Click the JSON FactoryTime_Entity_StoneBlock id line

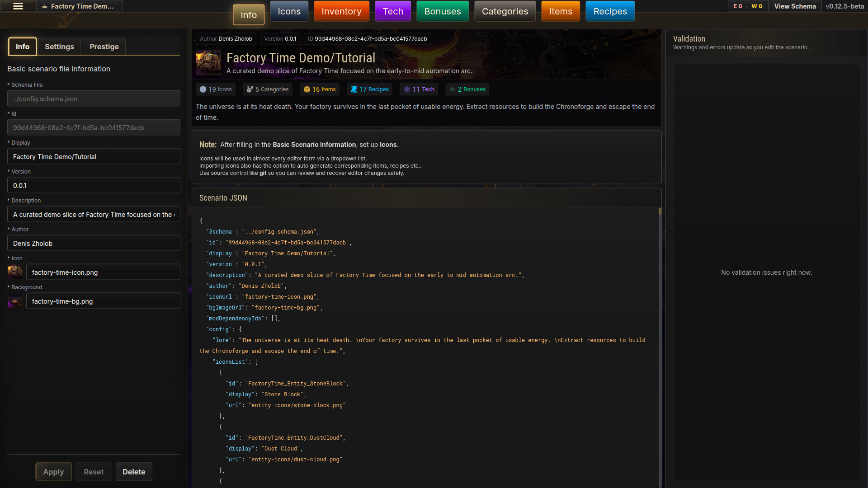pos(287,384)
